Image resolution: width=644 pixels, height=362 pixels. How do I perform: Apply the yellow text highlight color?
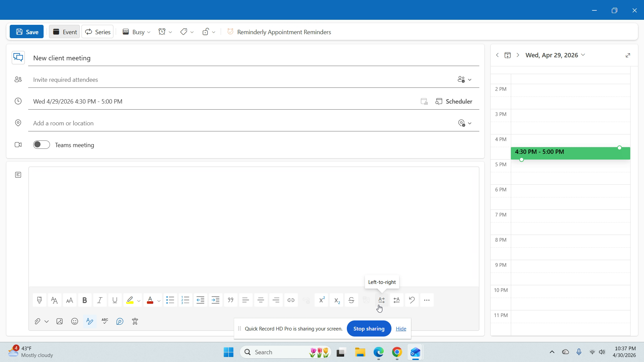pos(130,300)
